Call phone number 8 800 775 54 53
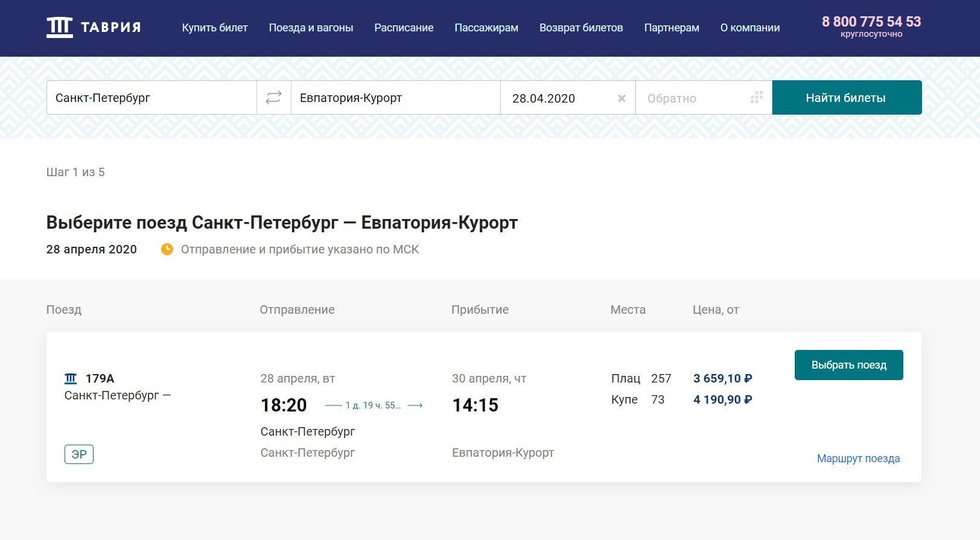 pyautogui.click(x=871, y=22)
